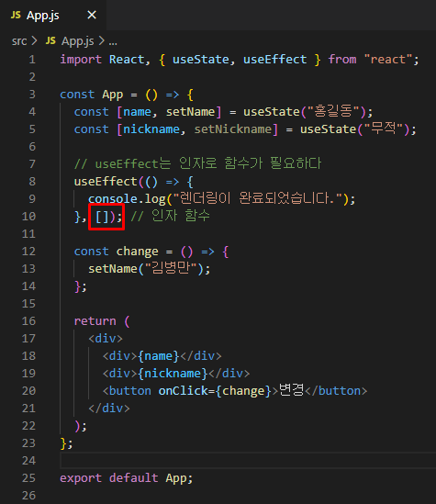Click line number 1 in gutter
436x504 pixels.
(32, 60)
